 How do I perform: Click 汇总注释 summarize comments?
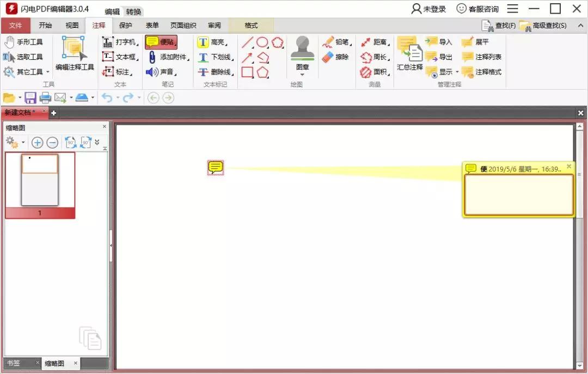tap(409, 54)
